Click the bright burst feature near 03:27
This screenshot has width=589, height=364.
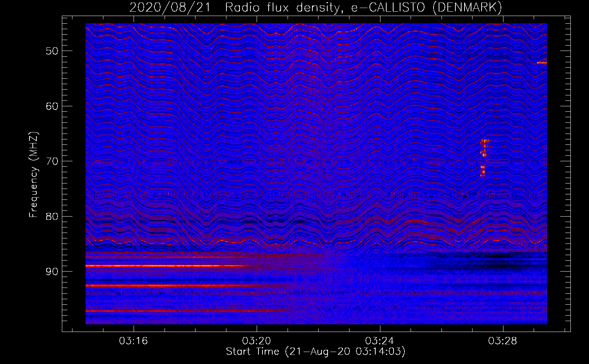pos(484,158)
